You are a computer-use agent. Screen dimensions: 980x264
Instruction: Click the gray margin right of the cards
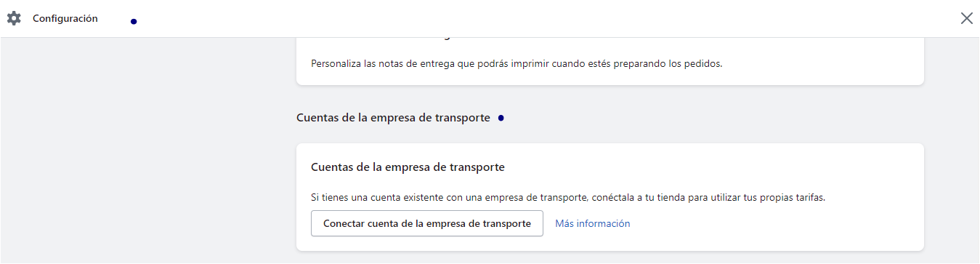pyautogui.click(x=952, y=145)
